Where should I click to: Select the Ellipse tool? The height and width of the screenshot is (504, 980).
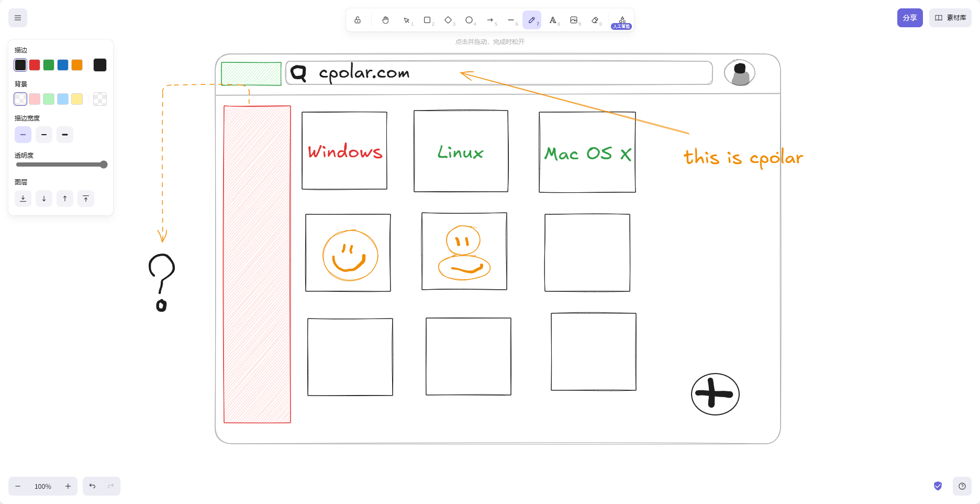(470, 20)
